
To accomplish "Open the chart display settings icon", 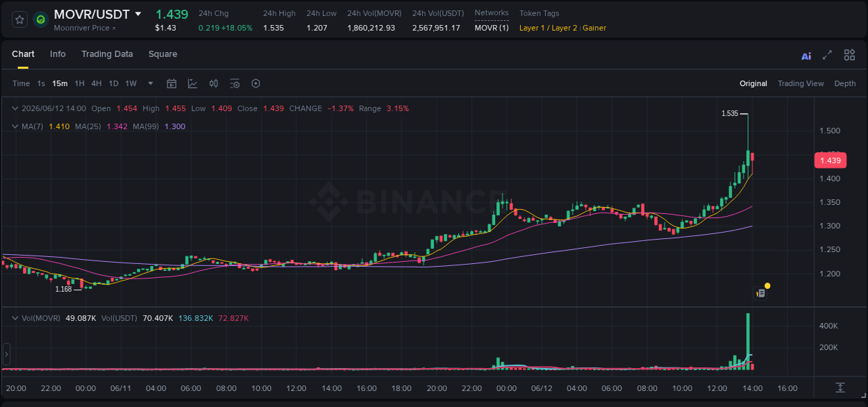I will (235, 83).
